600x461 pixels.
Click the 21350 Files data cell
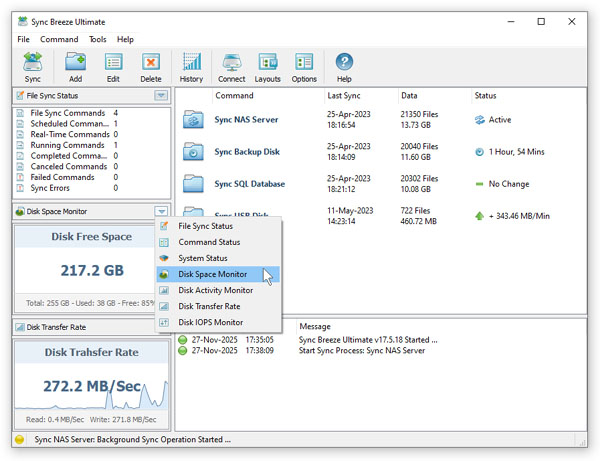click(x=419, y=114)
